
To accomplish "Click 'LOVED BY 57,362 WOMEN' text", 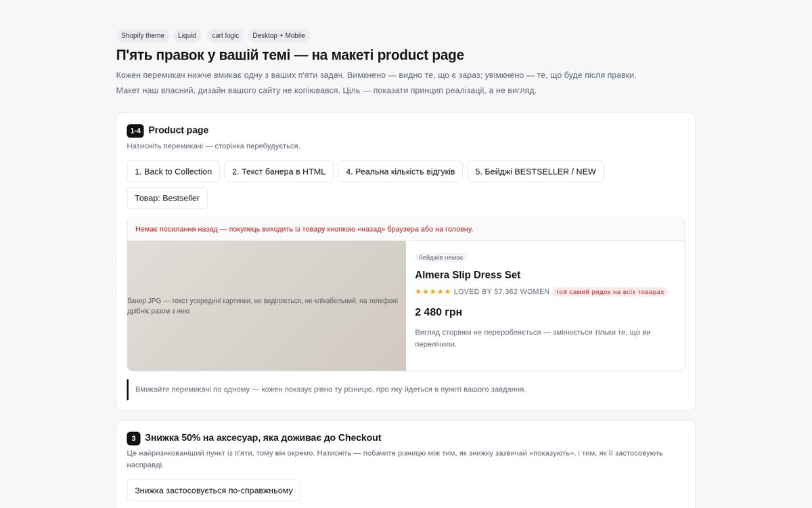I will pyautogui.click(x=501, y=292).
